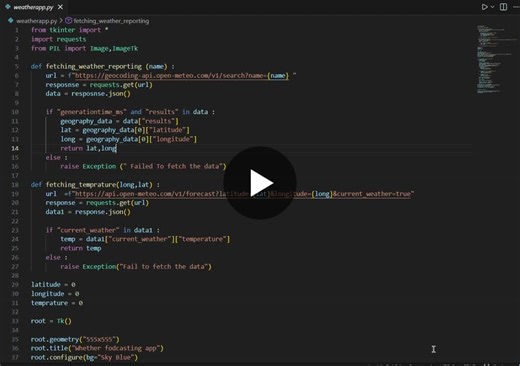
Task: Click line number 14 in the gutter
Action: 15,148
